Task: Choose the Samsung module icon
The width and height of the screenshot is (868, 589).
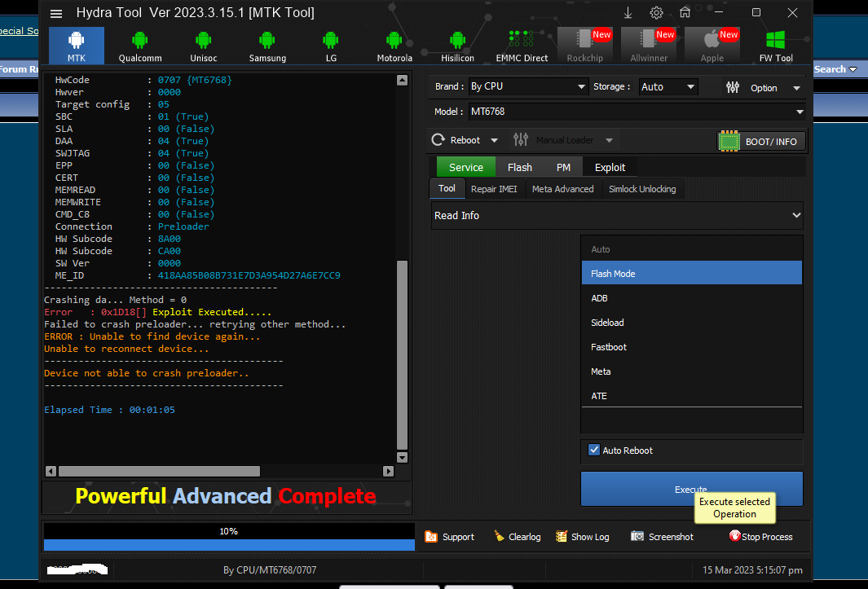Action: coord(267,46)
